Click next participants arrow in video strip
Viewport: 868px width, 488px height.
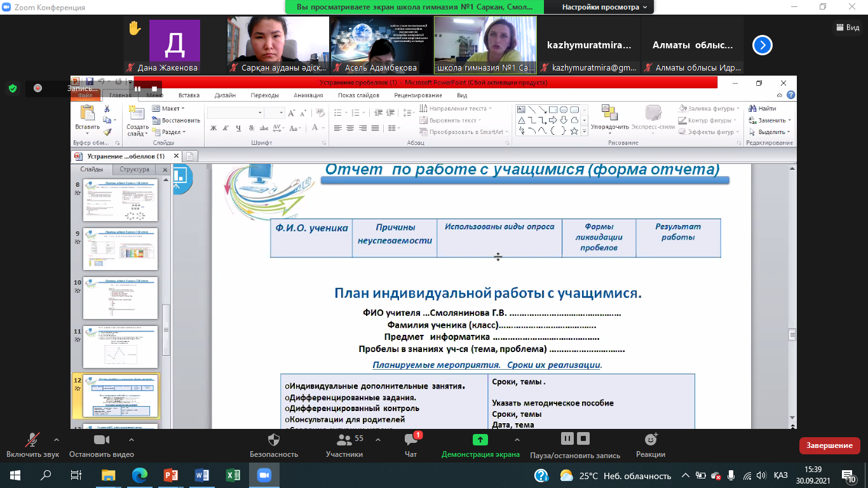click(763, 45)
